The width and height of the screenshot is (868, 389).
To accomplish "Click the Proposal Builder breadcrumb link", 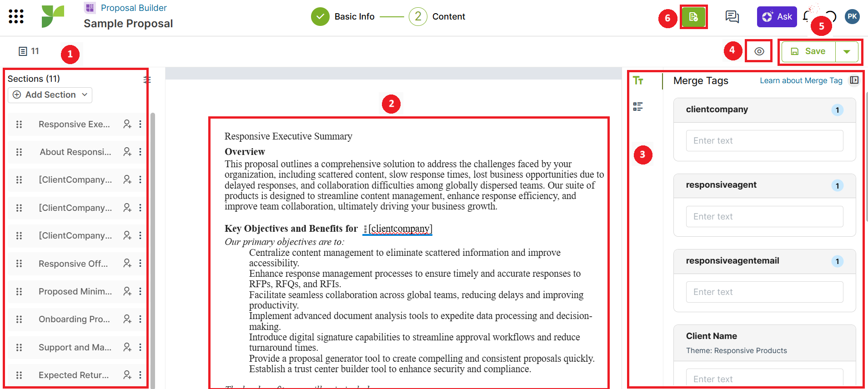I will pos(134,8).
